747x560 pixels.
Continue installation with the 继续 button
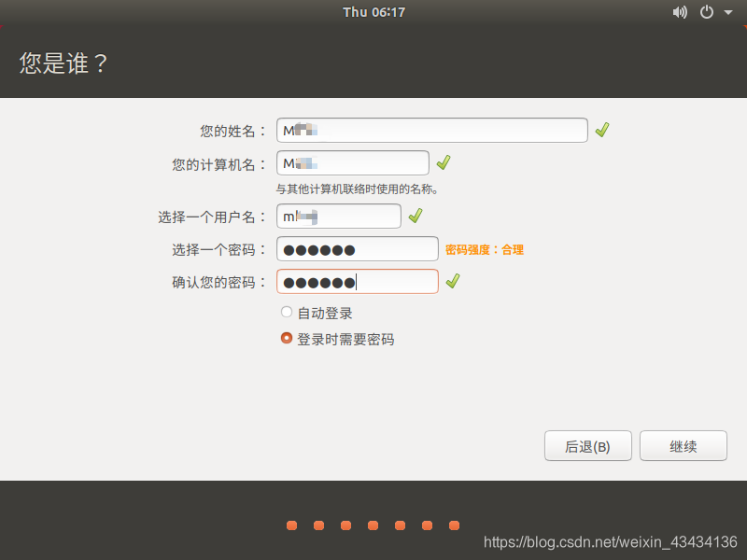coord(684,446)
